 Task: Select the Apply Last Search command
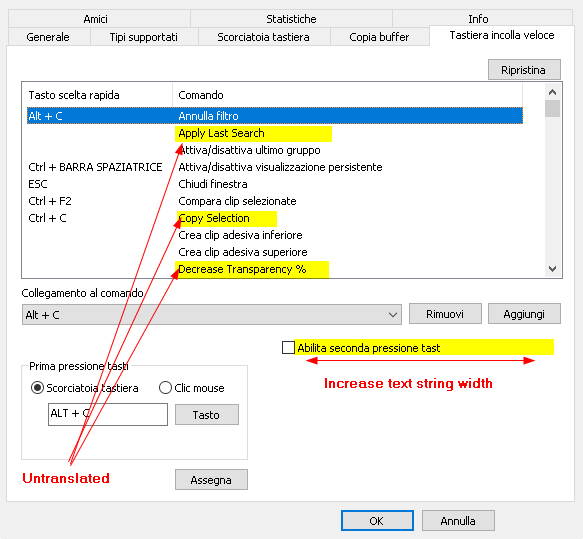[221, 133]
